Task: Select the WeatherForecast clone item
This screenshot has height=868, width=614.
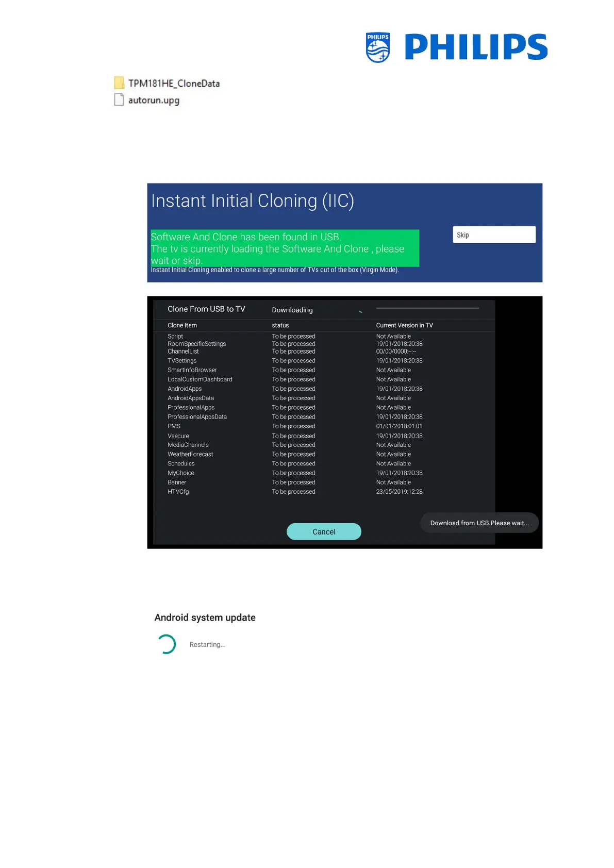Action: click(x=190, y=454)
